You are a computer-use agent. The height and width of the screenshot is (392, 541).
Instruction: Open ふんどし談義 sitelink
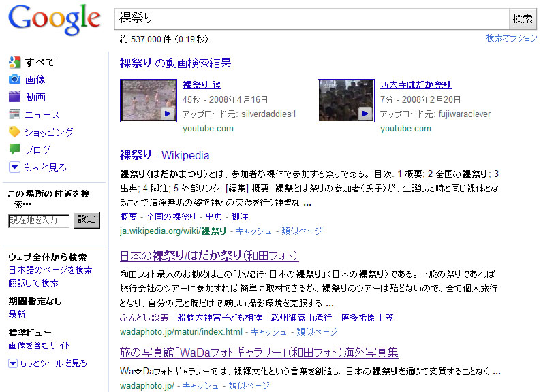pos(144,318)
